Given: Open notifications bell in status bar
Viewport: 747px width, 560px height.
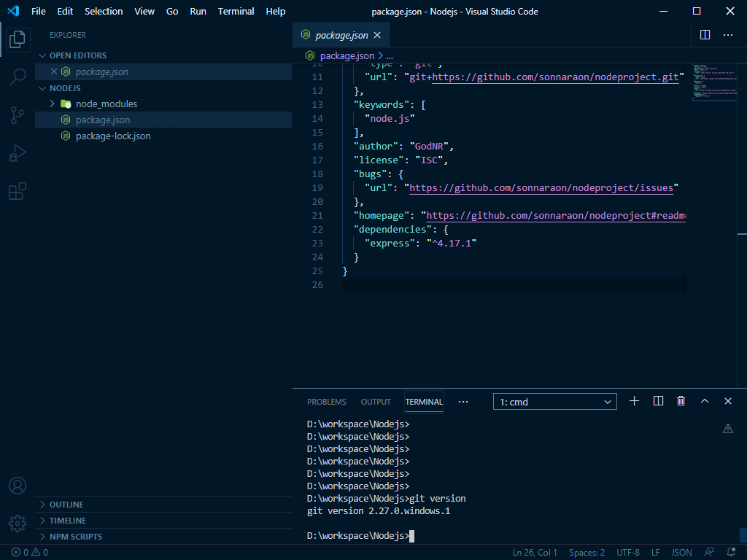Looking at the screenshot, I should 731,553.
